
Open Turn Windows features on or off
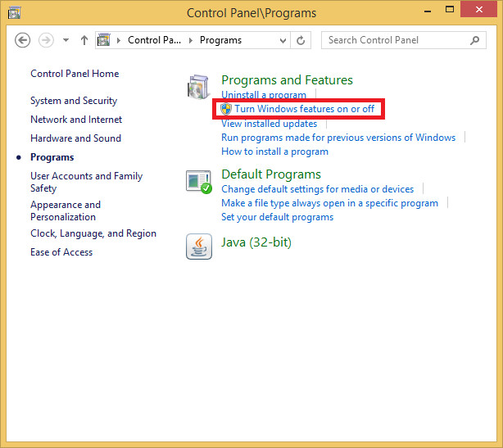[x=304, y=109]
